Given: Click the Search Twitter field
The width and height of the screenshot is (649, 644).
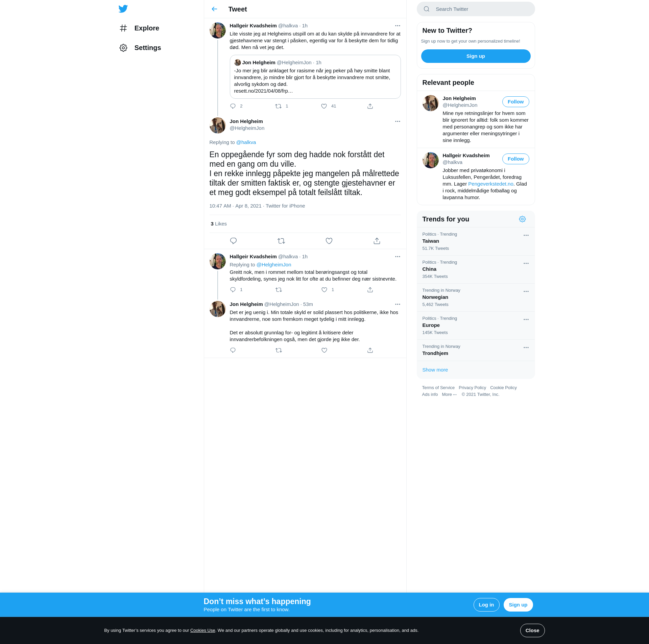Looking at the screenshot, I should [x=476, y=9].
